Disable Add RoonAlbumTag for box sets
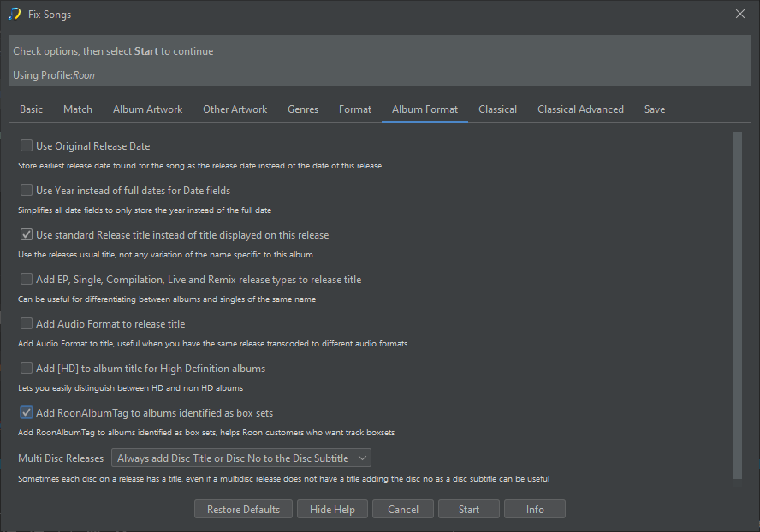Viewport: 760px width, 532px height. [x=27, y=413]
